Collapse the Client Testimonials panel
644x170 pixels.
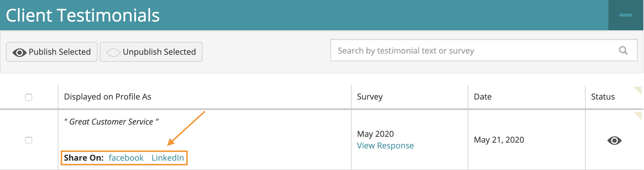point(626,15)
